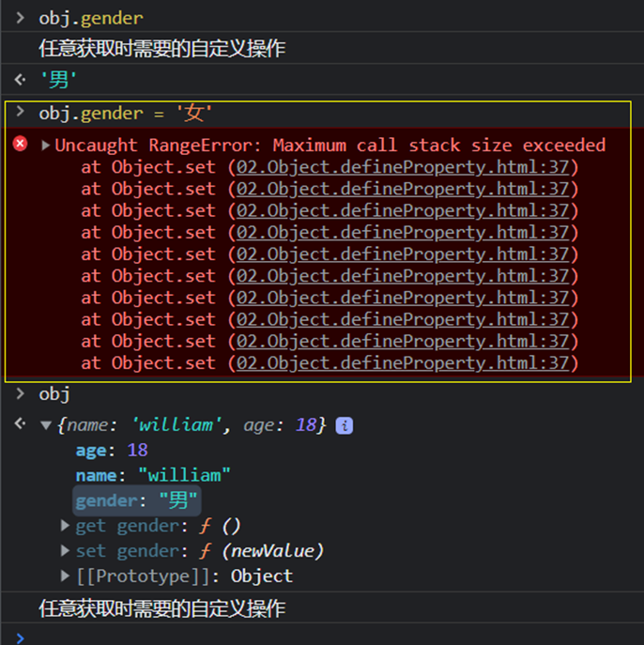Click the highlighted gender: "男" property
Screen dimensions: 644x645
[x=136, y=500]
